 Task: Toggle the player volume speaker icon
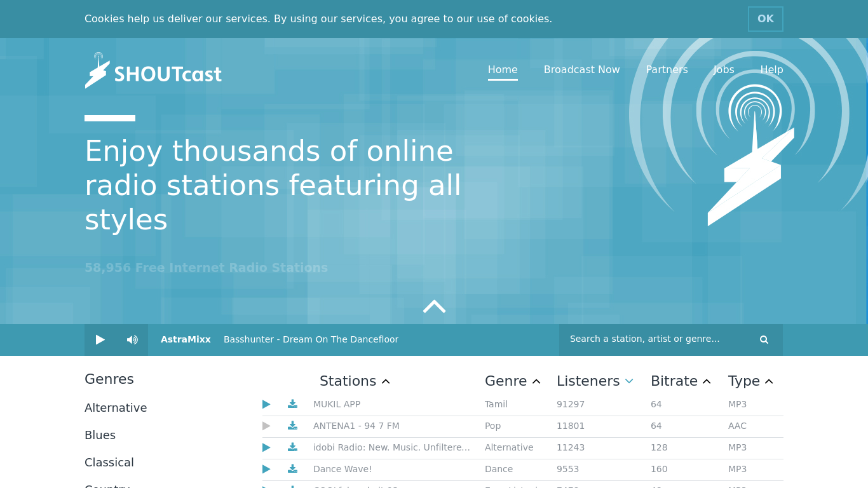(x=132, y=340)
